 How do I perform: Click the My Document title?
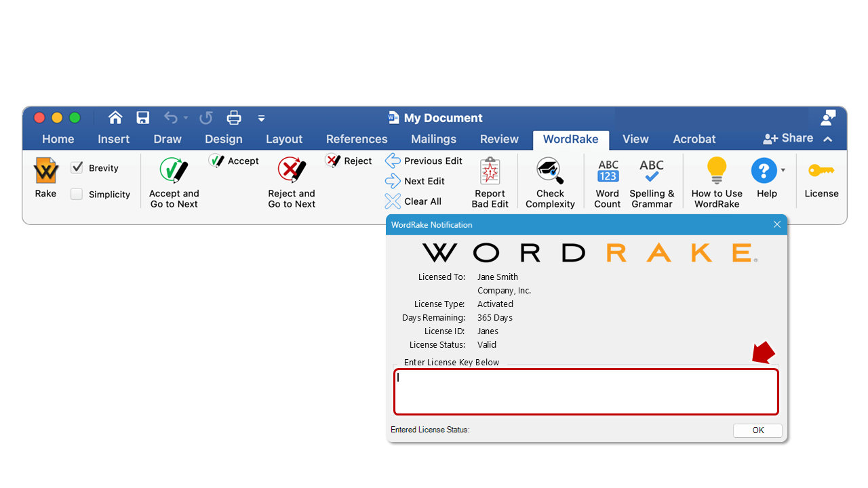(443, 118)
